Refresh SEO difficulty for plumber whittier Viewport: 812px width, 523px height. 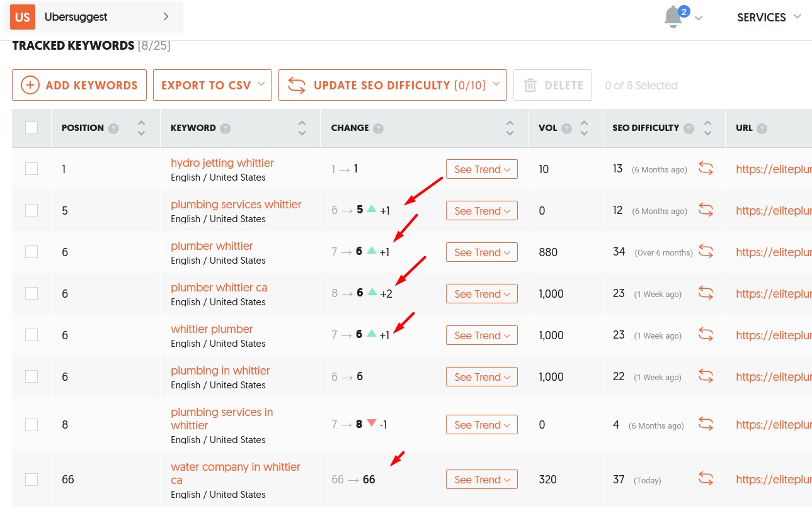706,252
